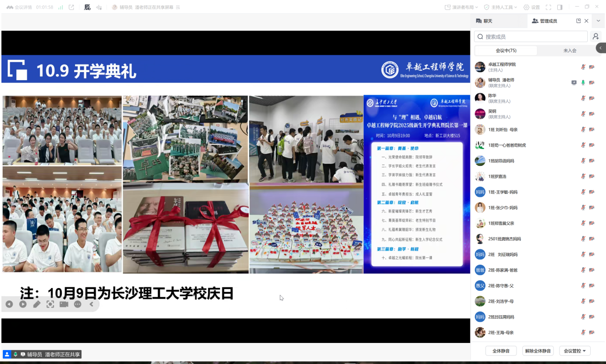This screenshot has height=364, width=606.
Task: Click the camera icon in slide toolbar
Action: (x=64, y=304)
